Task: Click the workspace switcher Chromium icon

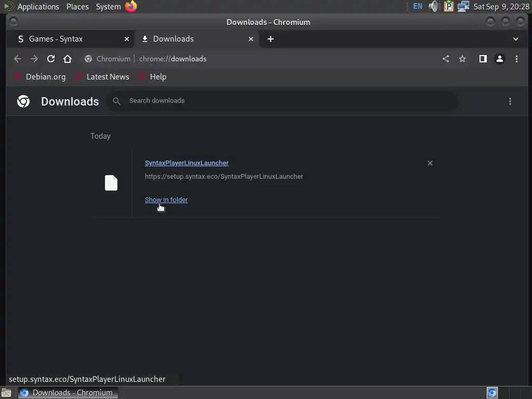Action: coord(492,393)
